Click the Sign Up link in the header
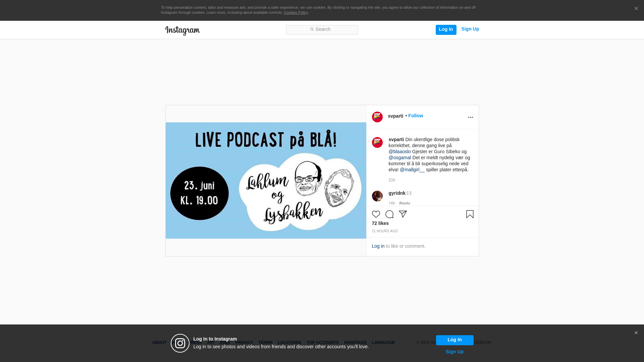644x362 pixels. point(470,29)
